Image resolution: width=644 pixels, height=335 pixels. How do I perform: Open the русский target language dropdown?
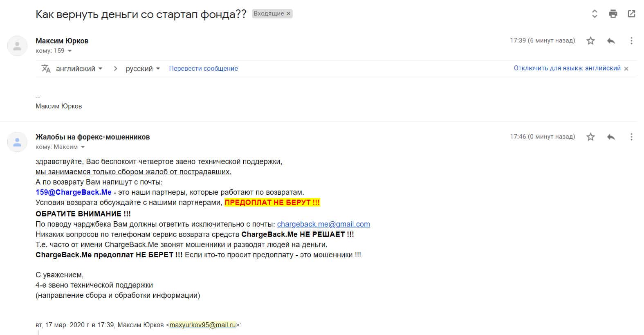click(x=143, y=69)
